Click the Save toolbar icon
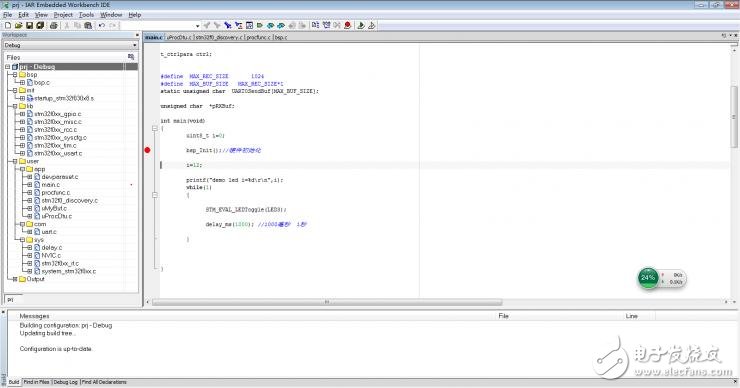The image size is (740, 388). pyautogui.click(x=29, y=25)
